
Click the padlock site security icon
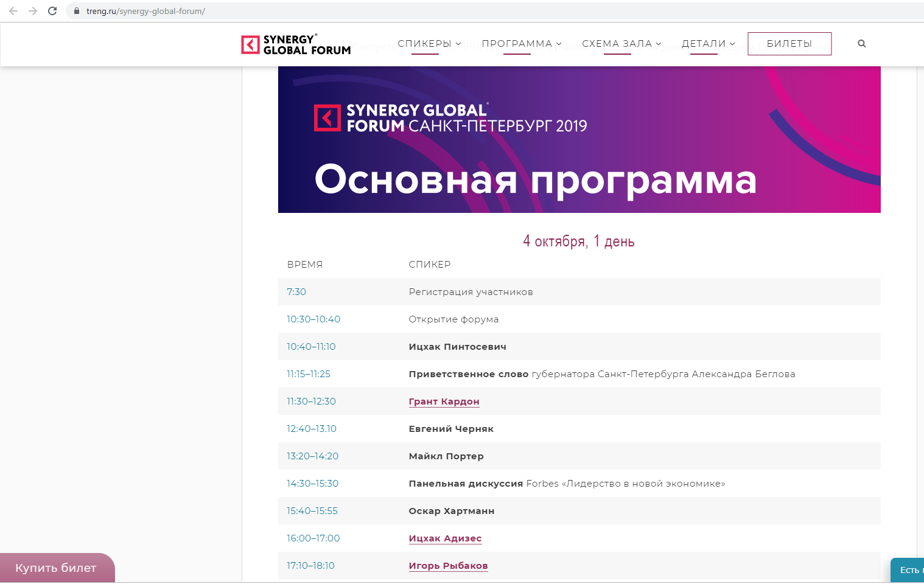coord(77,11)
